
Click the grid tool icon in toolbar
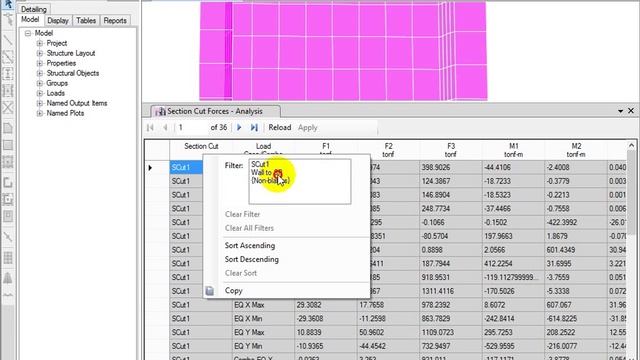(x=8, y=258)
